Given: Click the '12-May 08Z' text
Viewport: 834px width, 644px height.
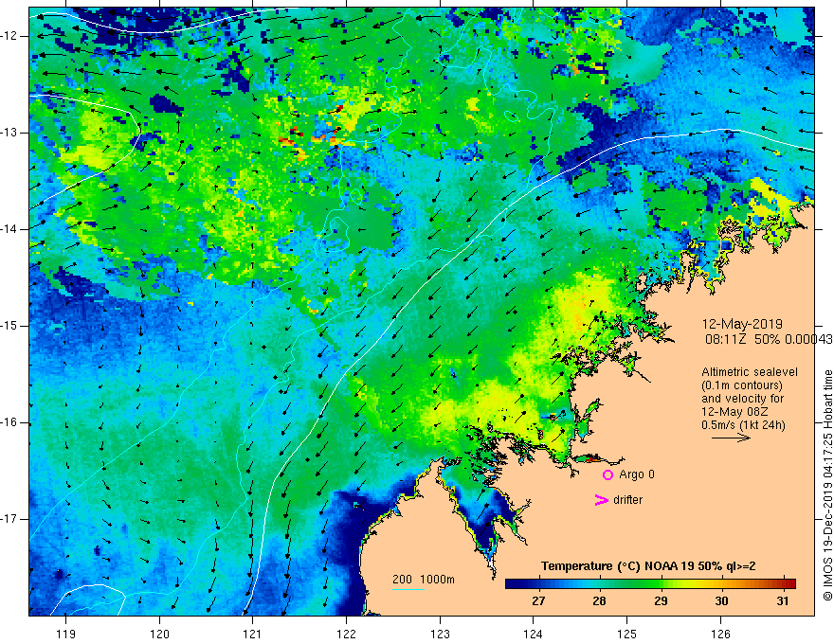Looking at the screenshot, I should pos(734,412).
